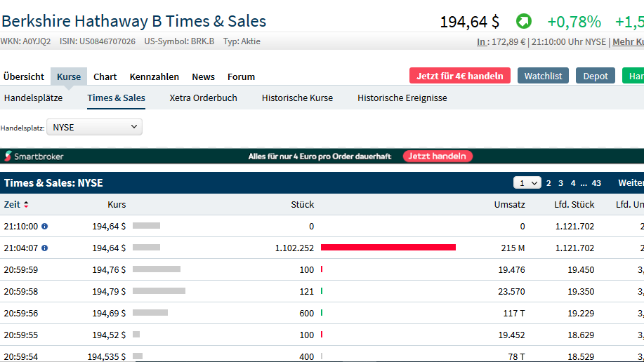Open the page number selector dropdown
The width and height of the screenshot is (644, 362).
(x=527, y=183)
